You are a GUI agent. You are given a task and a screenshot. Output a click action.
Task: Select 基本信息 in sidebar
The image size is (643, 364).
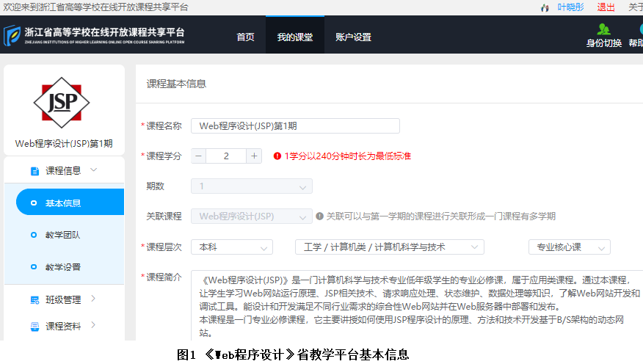click(x=62, y=203)
